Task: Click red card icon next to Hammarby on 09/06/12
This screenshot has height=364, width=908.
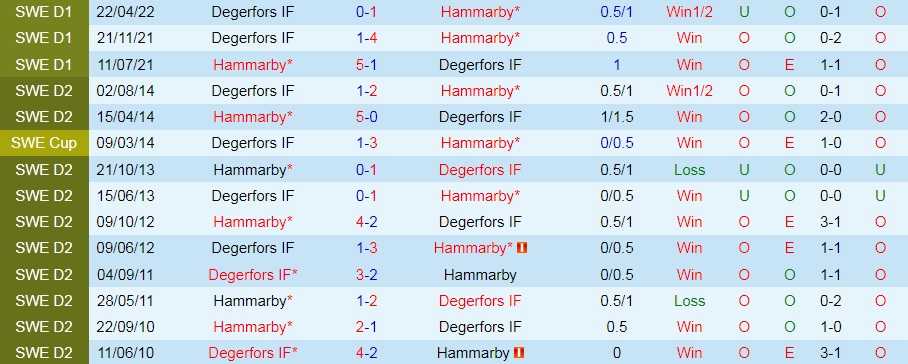Action: click(522, 248)
